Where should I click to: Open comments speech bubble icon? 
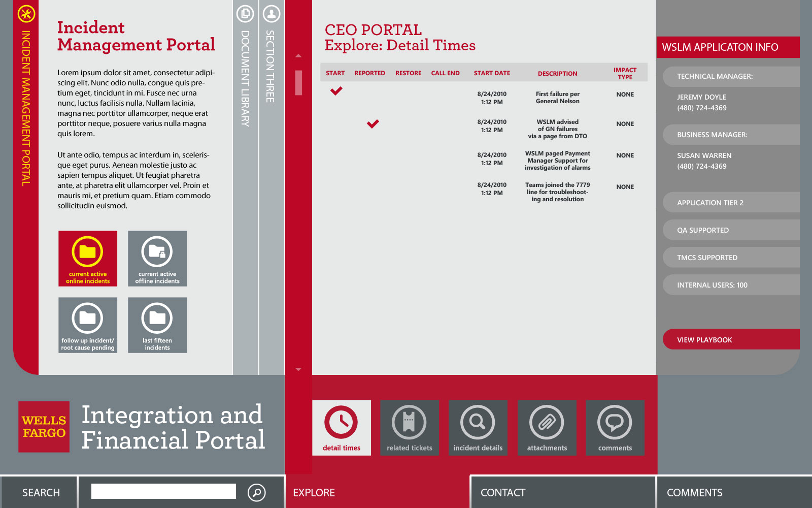(x=615, y=428)
